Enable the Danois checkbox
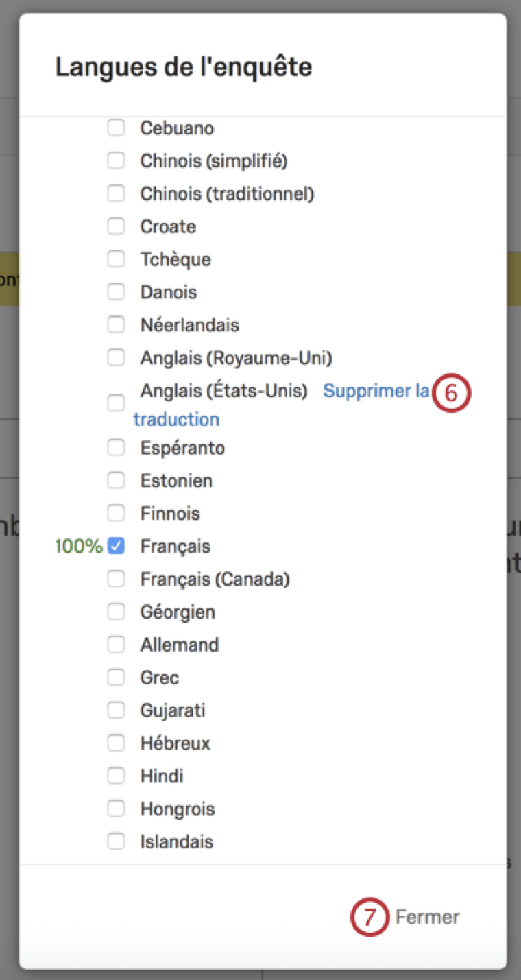The height and width of the screenshot is (980, 521). coord(116,291)
